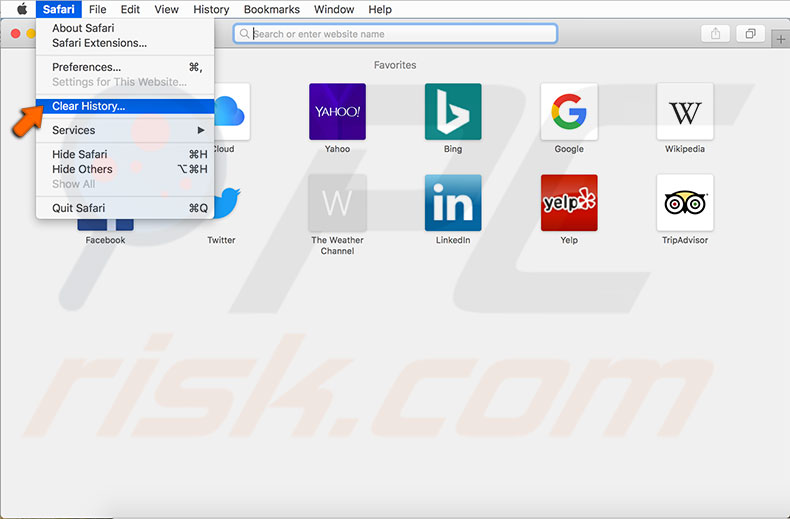Add a new tab with plus button

(x=780, y=39)
